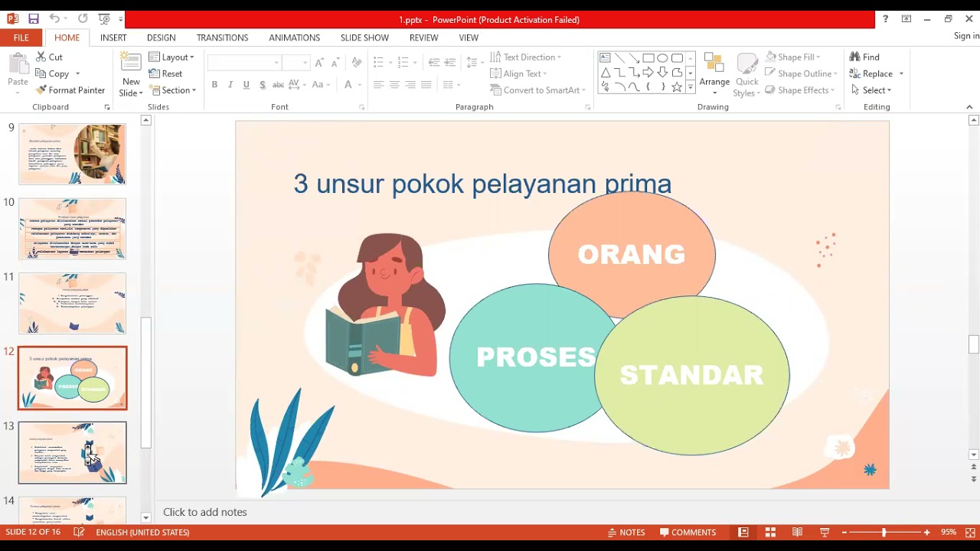Open the Shape Fill dropdown

792,57
